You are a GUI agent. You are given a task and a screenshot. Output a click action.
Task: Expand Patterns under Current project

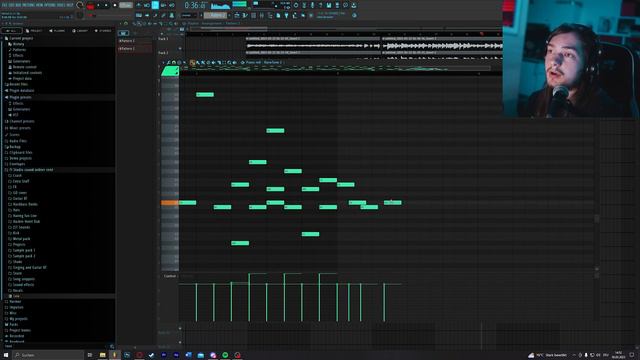(x=19, y=49)
